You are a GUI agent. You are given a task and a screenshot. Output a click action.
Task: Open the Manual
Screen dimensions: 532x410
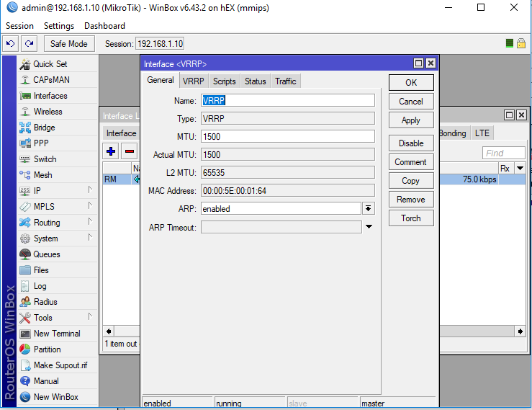pos(57,380)
